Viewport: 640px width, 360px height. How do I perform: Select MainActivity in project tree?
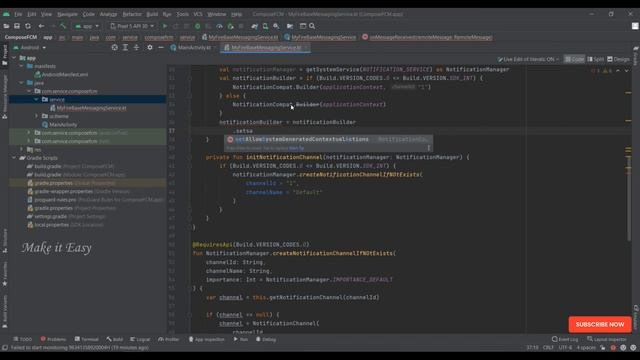tap(60, 124)
